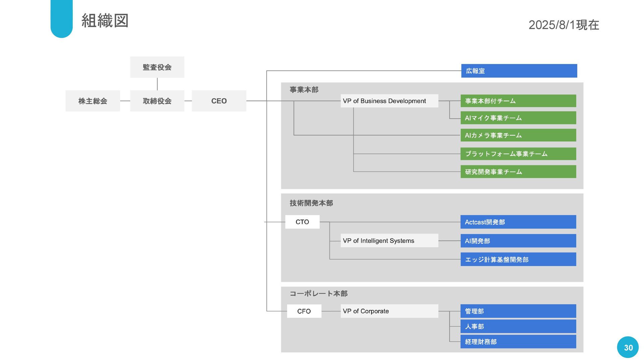
Task: Click the CEO box
Action: pos(219,101)
